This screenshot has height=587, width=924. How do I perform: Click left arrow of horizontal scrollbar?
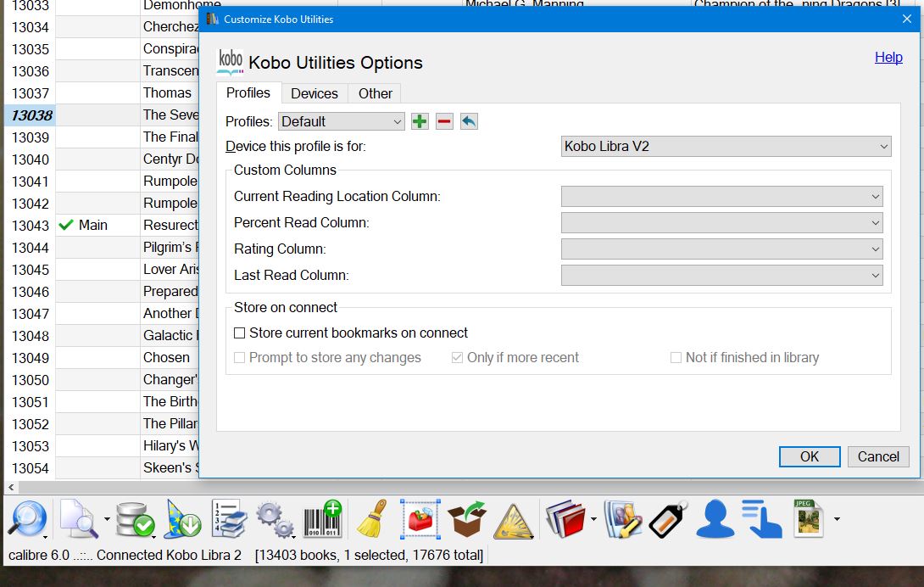(11, 487)
